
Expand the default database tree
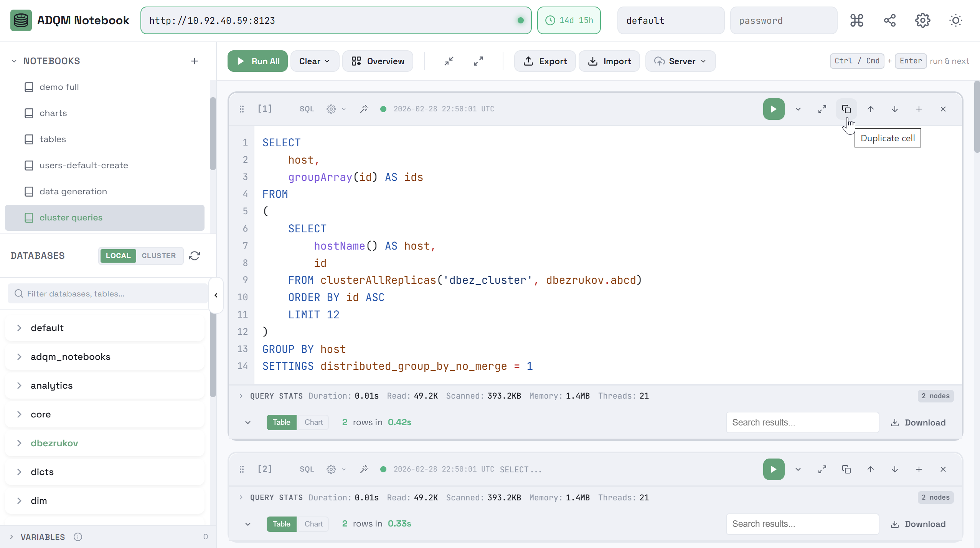19,328
